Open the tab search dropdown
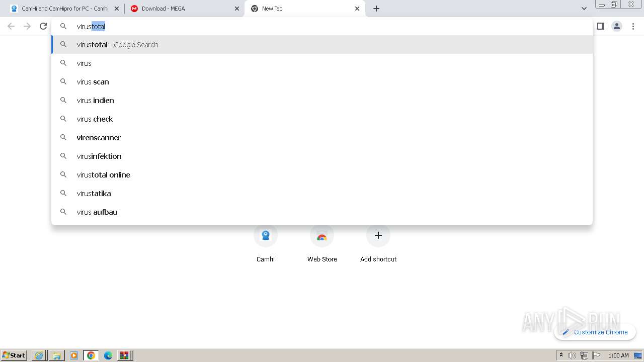644x362 pixels. click(584, 9)
